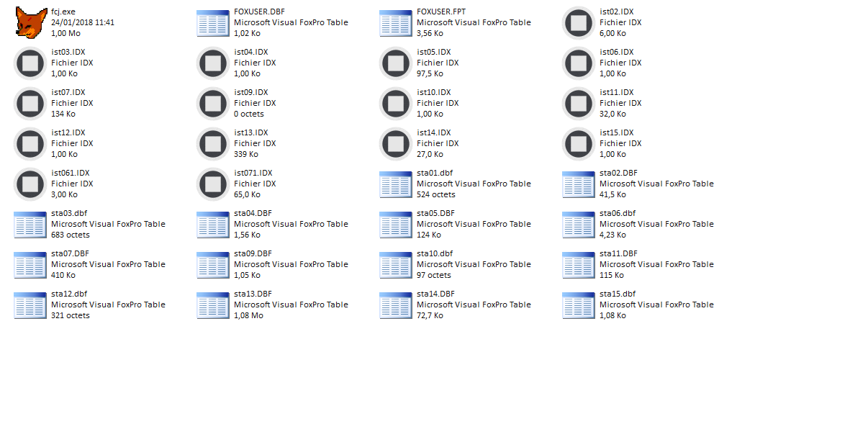This screenshot has width=868, height=424.
Task: Click the ist15.IDX file name
Action: (x=617, y=132)
